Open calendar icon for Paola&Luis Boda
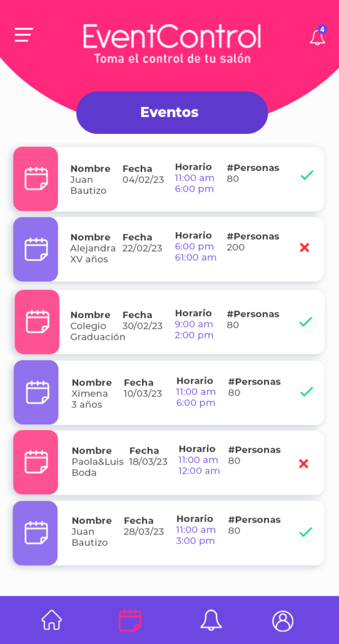The image size is (339, 644). (x=36, y=462)
